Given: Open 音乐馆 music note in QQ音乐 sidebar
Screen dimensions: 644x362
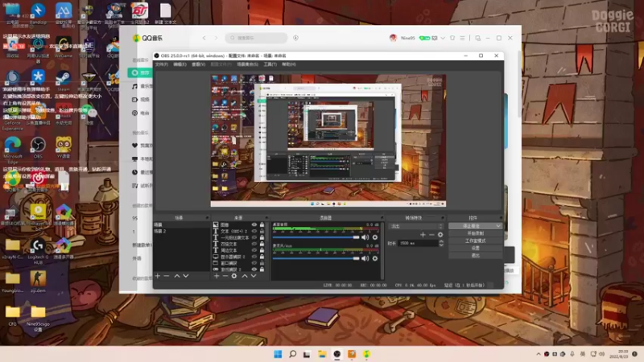Looking at the screenshot, I should tap(134, 86).
